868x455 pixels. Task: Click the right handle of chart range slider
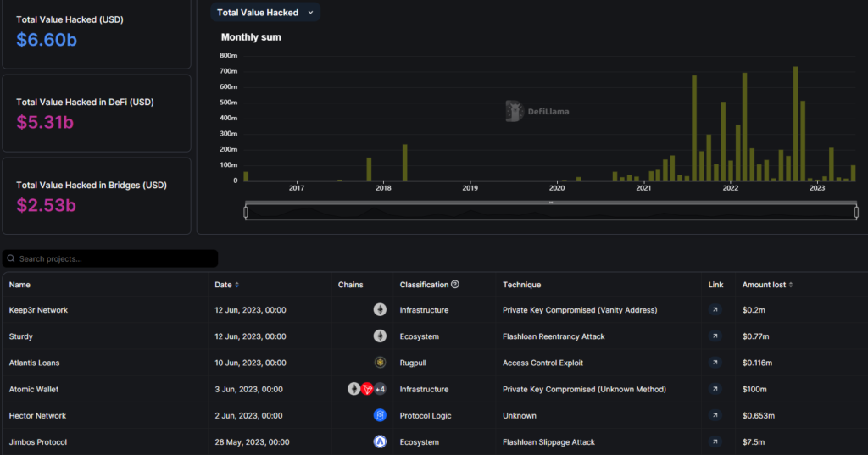[x=856, y=212]
